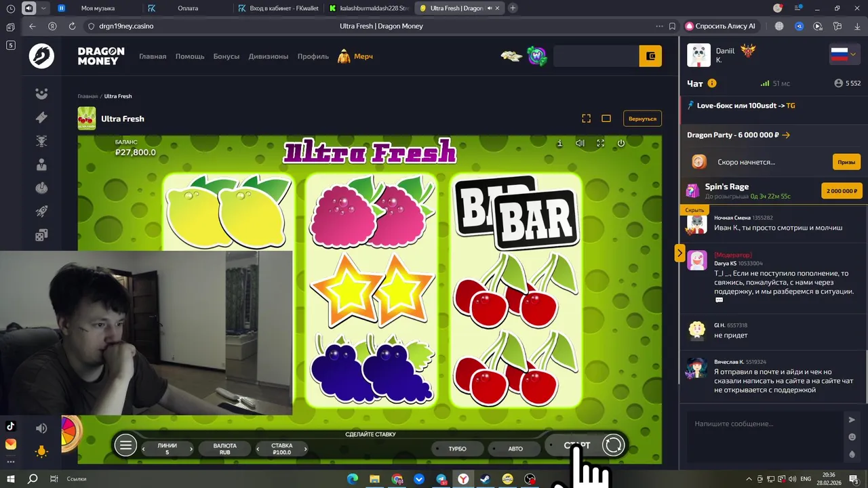Screen dimensions: 868x488
Task: Open the slot game hamburger menu
Action: 126,445
